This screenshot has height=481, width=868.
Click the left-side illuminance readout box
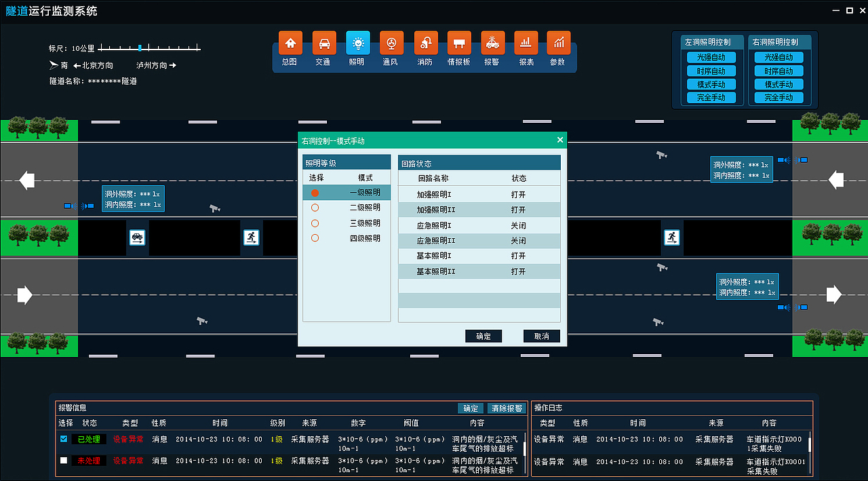(133, 199)
